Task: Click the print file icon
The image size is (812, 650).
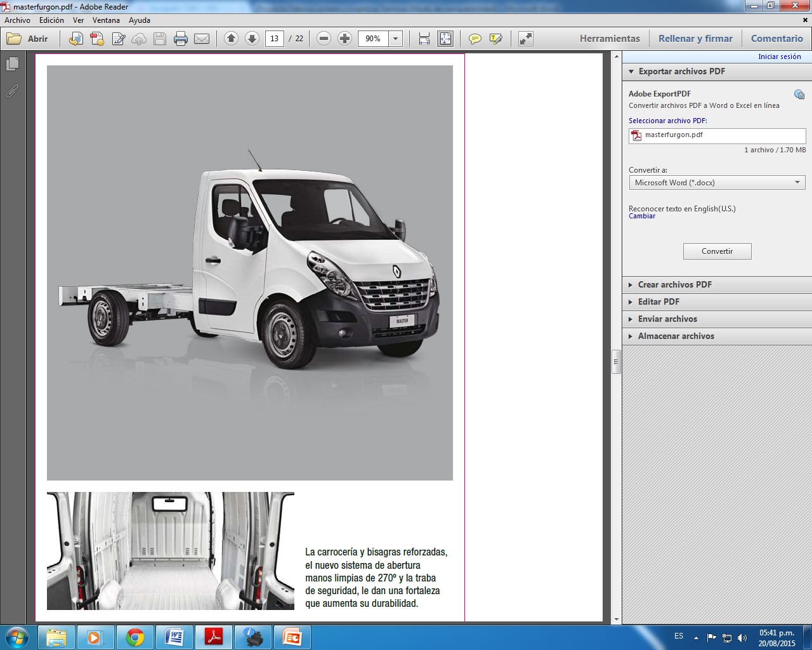Action: click(x=181, y=39)
